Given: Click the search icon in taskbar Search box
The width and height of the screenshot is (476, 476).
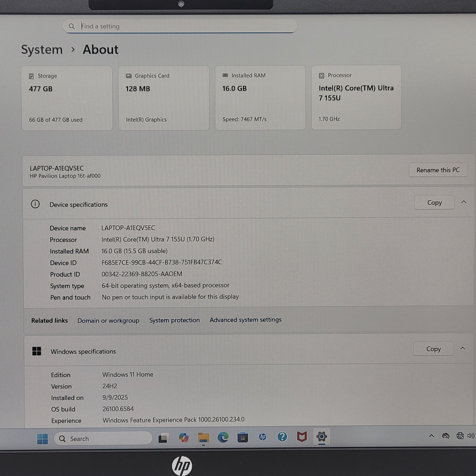Looking at the screenshot, I should pos(62,439).
